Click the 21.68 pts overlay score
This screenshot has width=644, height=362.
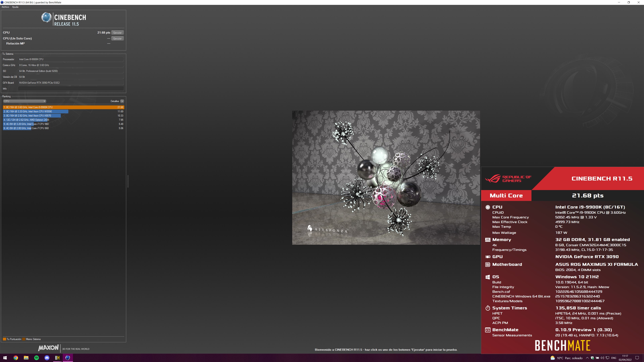(588, 196)
